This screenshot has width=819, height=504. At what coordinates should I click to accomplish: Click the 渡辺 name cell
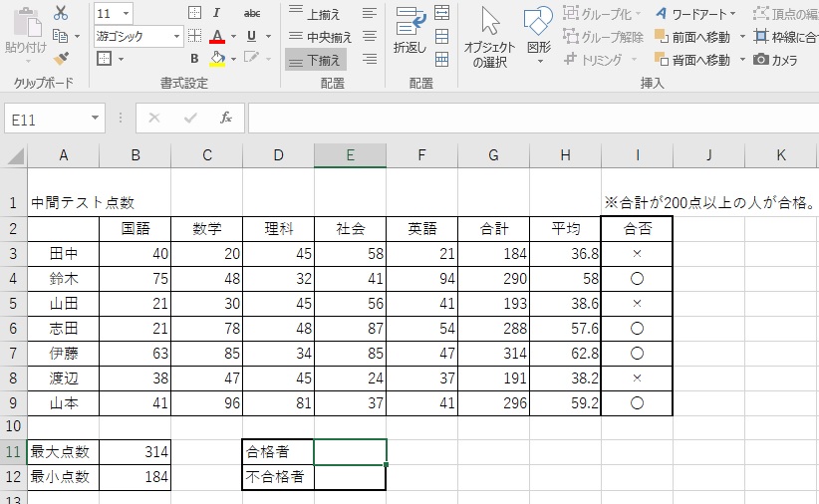(x=63, y=378)
